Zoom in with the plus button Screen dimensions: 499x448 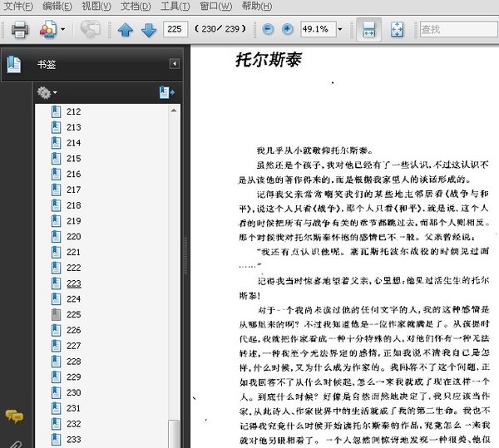[287, 29]
